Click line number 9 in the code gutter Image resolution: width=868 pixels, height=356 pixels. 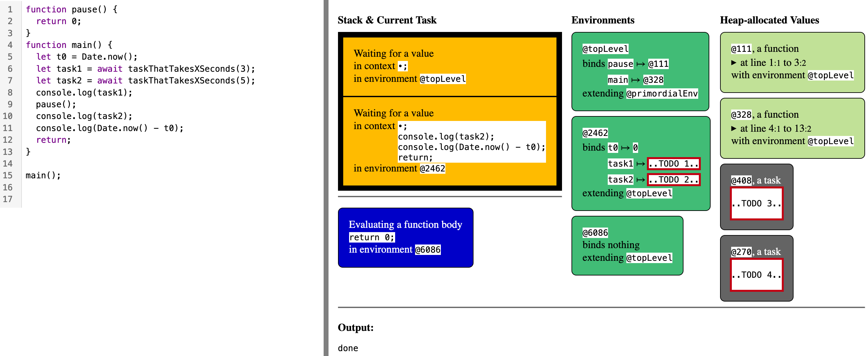10,104
